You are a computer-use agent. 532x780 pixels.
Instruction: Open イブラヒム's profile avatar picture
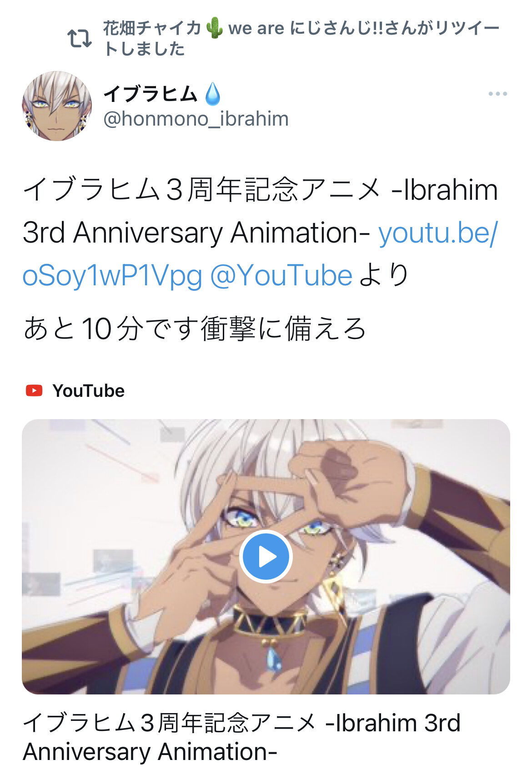coord(57,106)
